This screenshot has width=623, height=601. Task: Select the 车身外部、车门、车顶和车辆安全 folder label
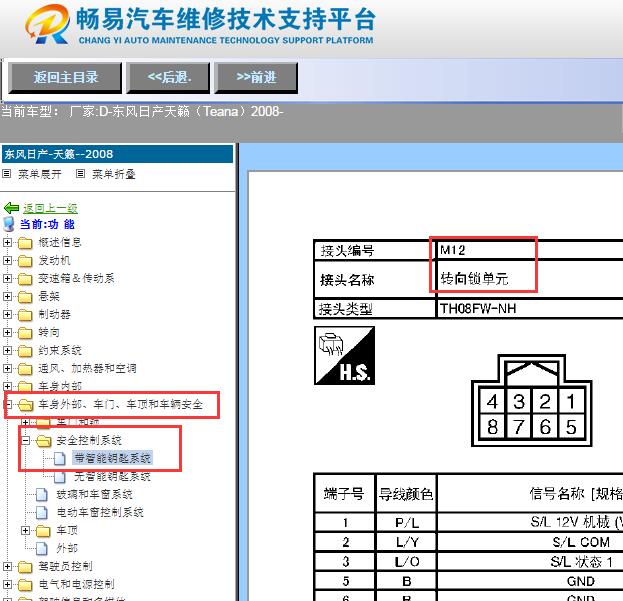point(120,404)
